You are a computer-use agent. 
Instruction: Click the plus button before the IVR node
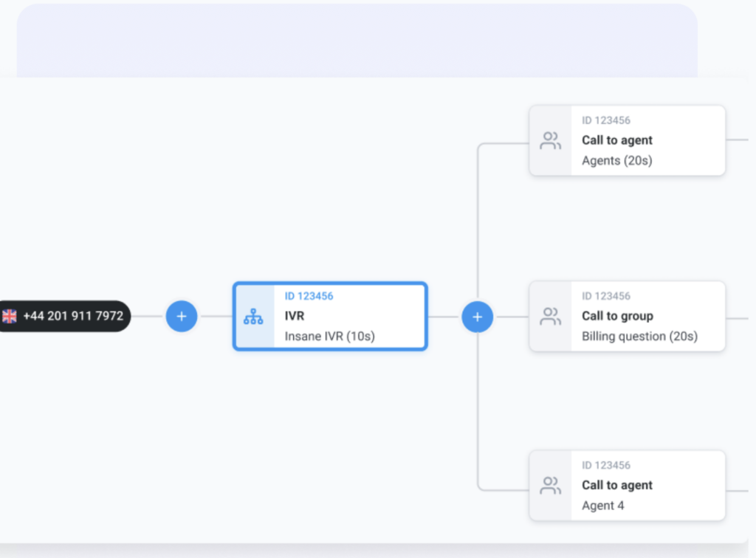tap(182, 316)
